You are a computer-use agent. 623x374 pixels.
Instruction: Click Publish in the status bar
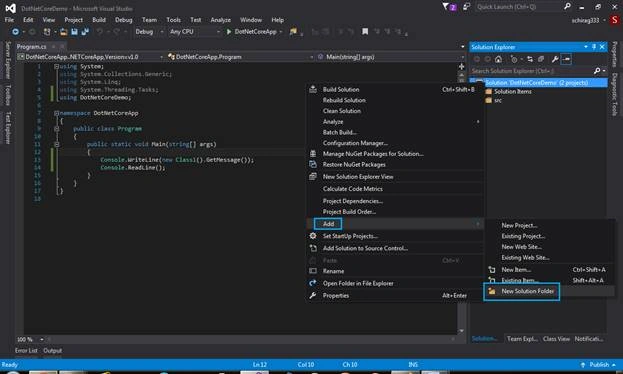(598, 364)
